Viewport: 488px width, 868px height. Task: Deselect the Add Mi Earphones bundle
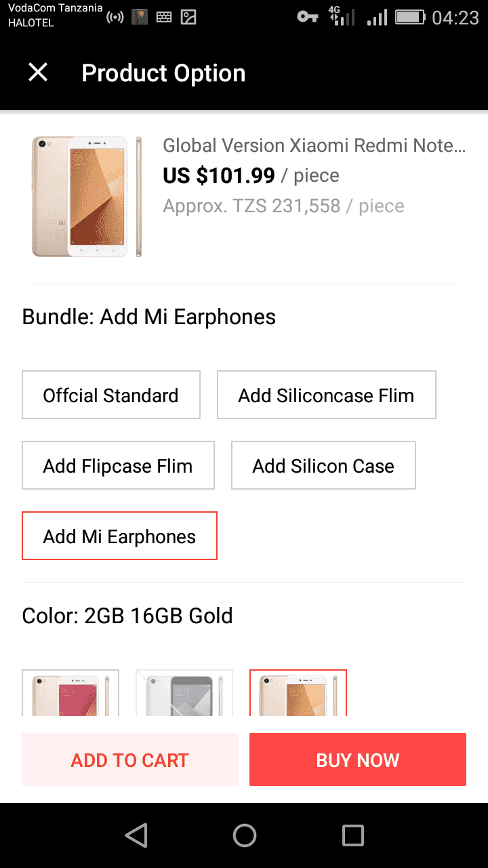[x=119, y=536]
